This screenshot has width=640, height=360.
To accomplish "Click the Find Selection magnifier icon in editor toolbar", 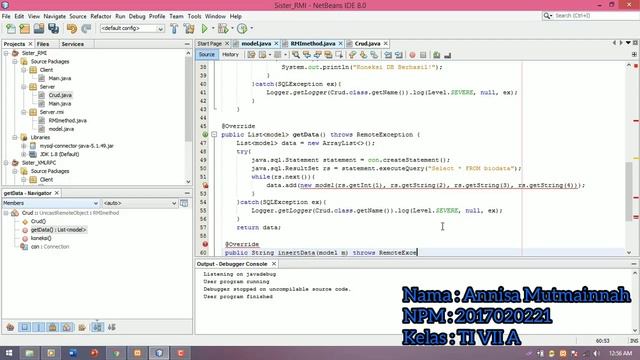I will (296, 55).
